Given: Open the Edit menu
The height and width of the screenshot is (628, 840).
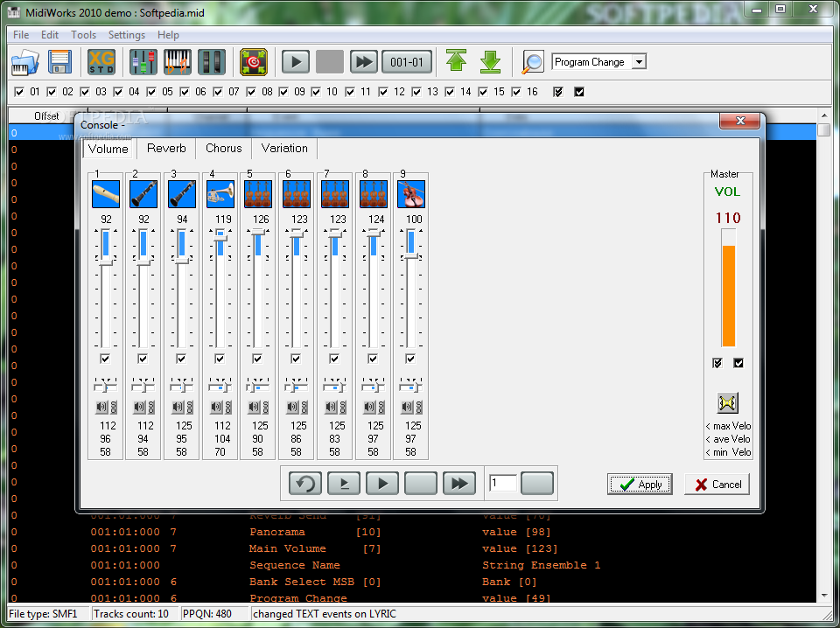Looking at the screenshot, I should click(x=50, y=35).
